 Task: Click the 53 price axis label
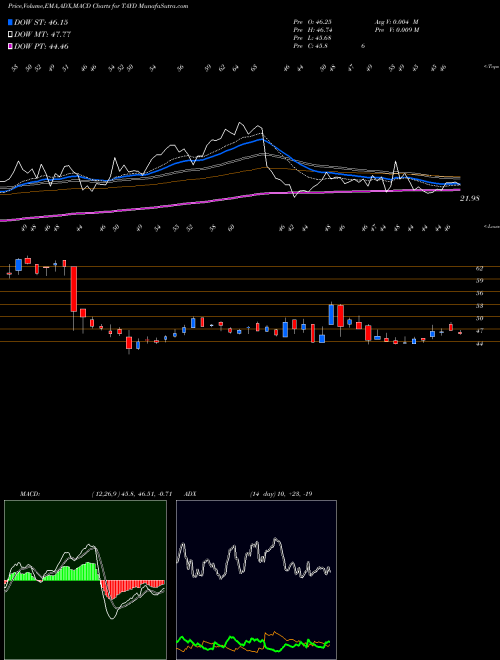[479, 306]
